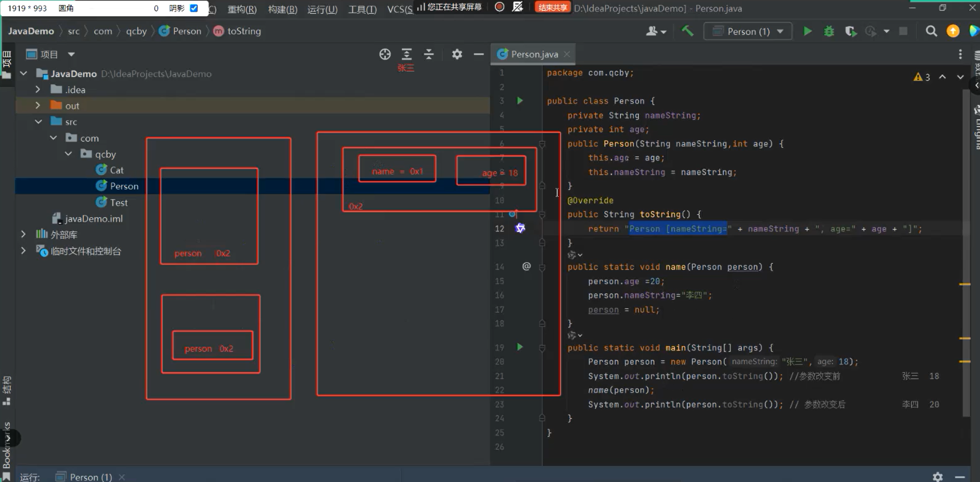Open the 3 warnings inspection indicator
980x482 pixels.
(x=922, y=77)
